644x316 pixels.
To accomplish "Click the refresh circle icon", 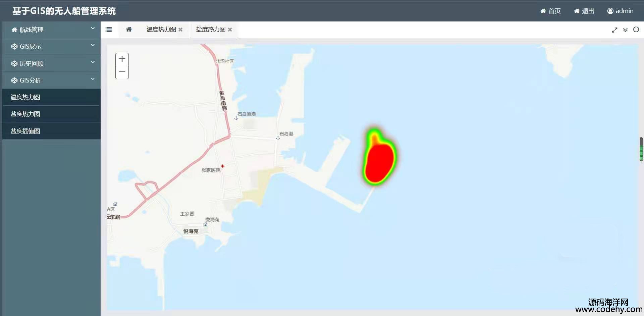I will [636, 30].
